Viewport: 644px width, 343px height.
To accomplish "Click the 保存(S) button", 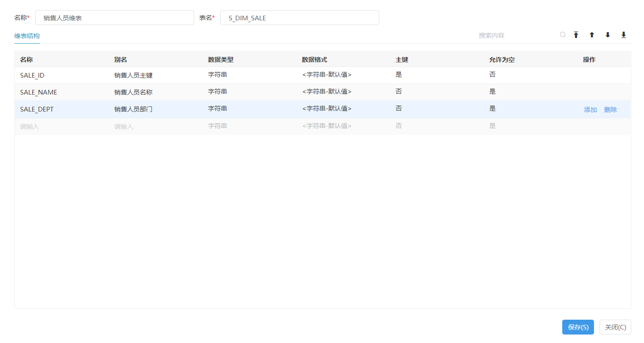I will [578, 327].
